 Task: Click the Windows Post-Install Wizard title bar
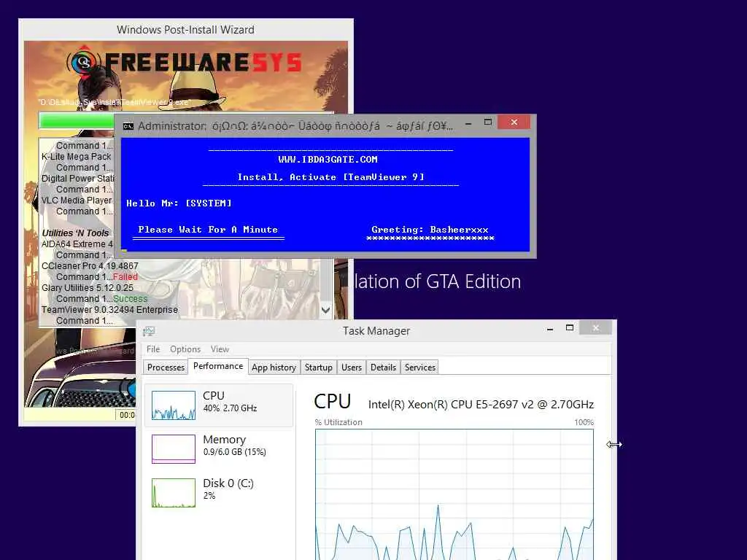(186, 29)
